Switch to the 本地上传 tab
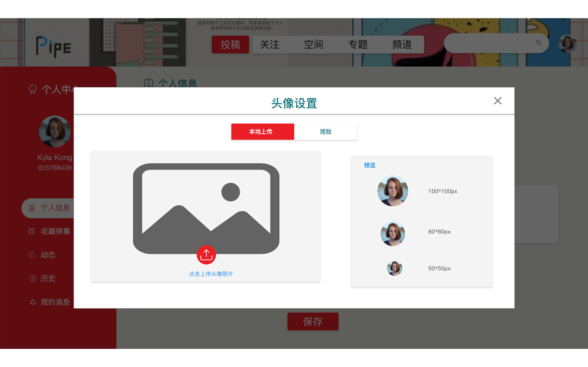Image resolution: width=588 pixels, height=367 pixels. (263, 132)
